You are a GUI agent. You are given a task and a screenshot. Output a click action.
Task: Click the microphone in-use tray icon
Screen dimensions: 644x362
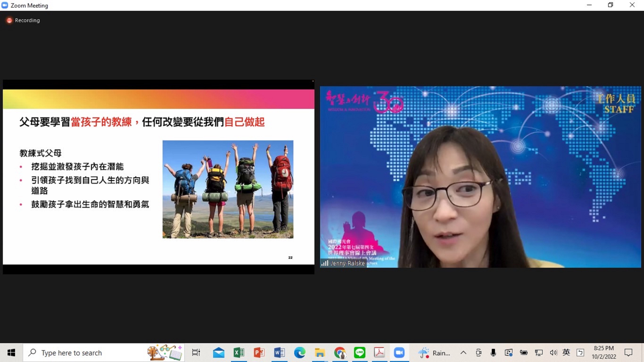click(493, 353)
